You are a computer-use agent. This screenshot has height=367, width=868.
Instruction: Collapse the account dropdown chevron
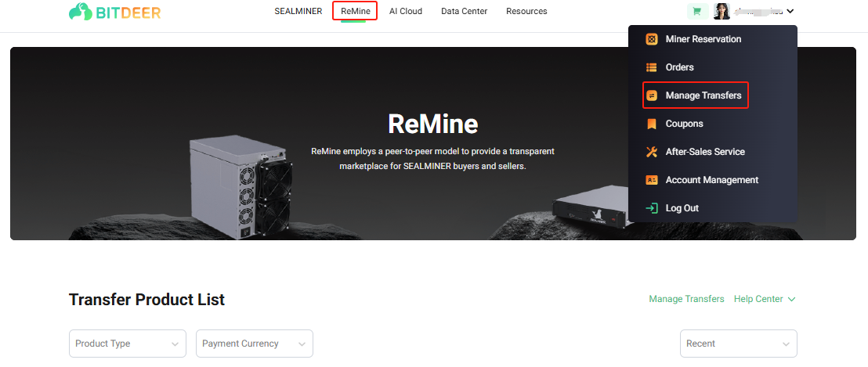click(790, 11)
